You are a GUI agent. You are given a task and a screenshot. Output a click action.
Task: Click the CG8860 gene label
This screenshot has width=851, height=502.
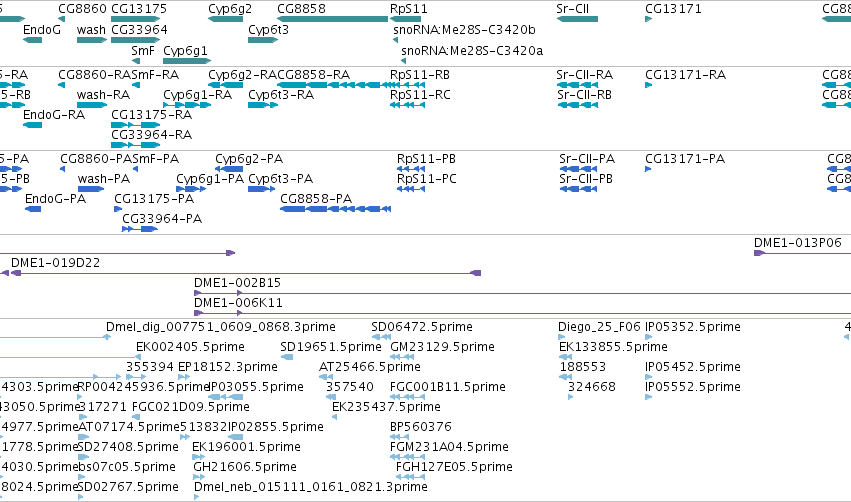coord(82,9)
